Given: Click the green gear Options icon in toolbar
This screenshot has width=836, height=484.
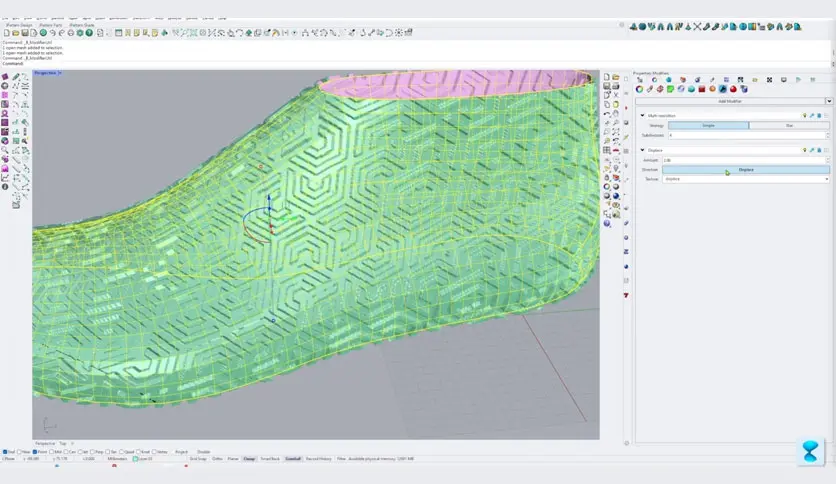Looking at the screenshot, I should (x=80, y=33).
